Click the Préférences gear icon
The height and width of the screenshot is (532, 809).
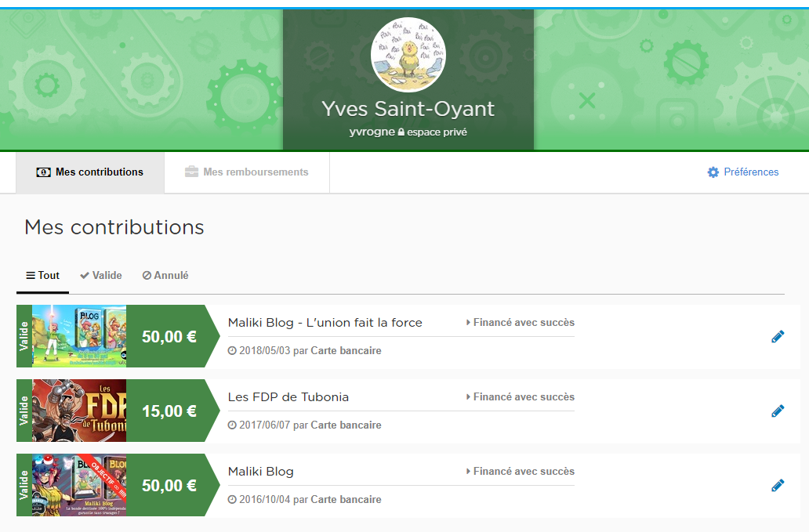tap(713, 172)
